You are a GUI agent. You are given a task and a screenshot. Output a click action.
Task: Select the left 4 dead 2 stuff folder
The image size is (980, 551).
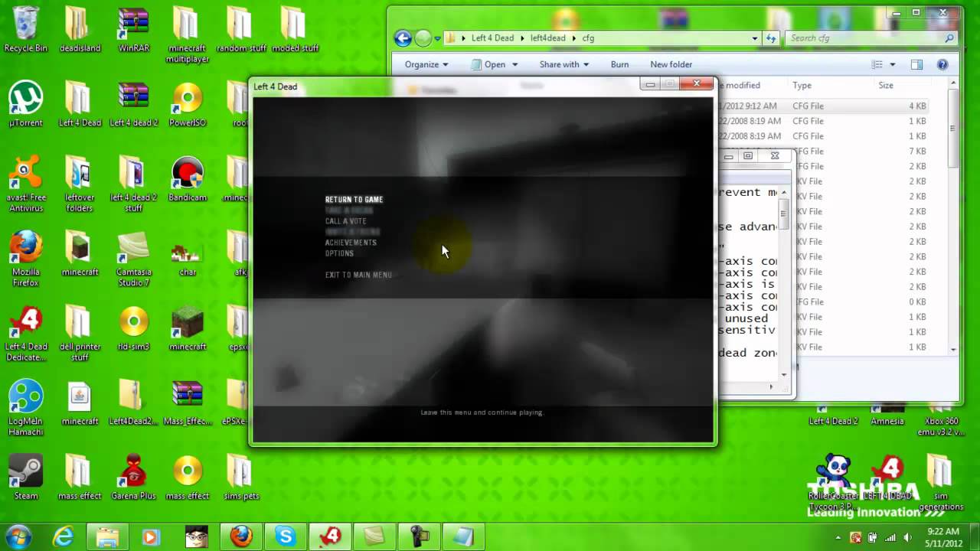[133, 184]
